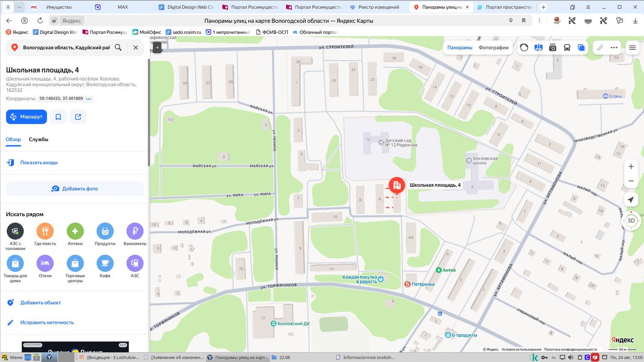Viewport: 644px width, 362px height.
Task: Toggle the street panoramas icon layer
Action: click(538, 48)
